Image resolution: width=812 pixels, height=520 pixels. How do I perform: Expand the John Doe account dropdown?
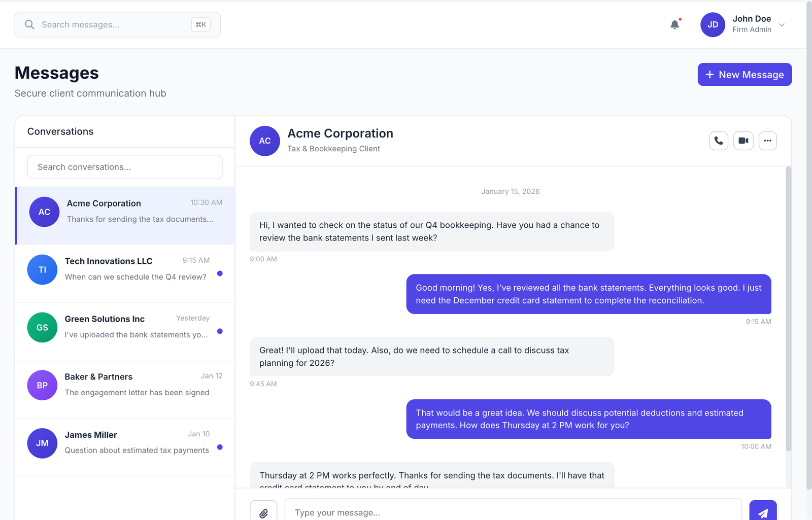pos(782,24)
